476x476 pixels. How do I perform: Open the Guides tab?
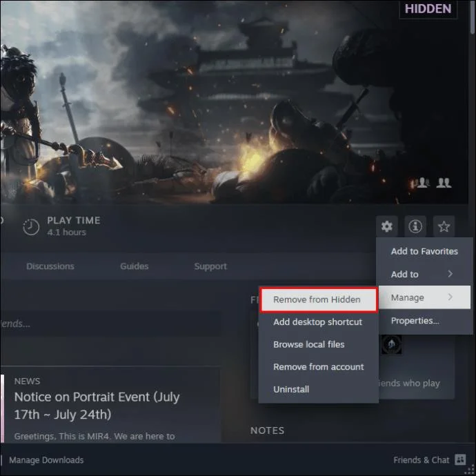135,266
